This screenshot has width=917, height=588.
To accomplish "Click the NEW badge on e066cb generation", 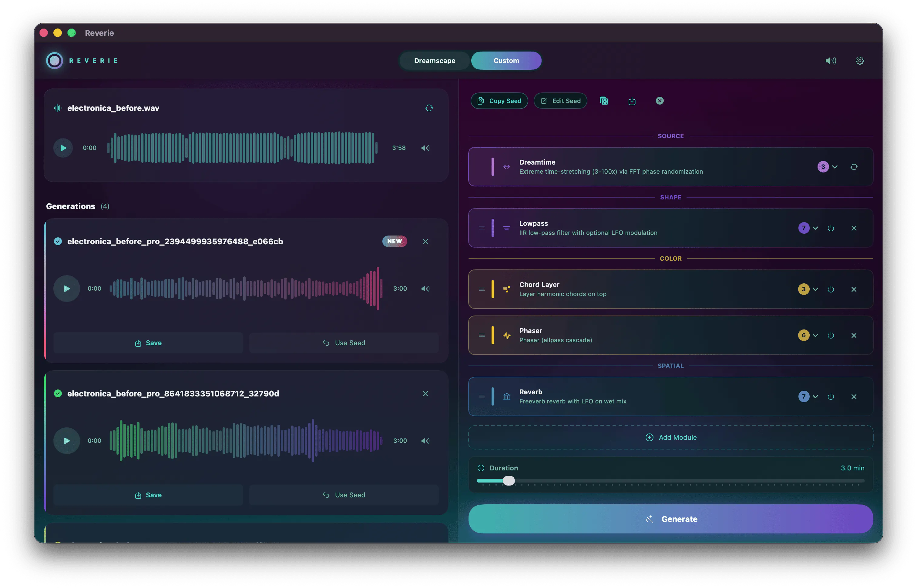I will click(x=395, y=241).
